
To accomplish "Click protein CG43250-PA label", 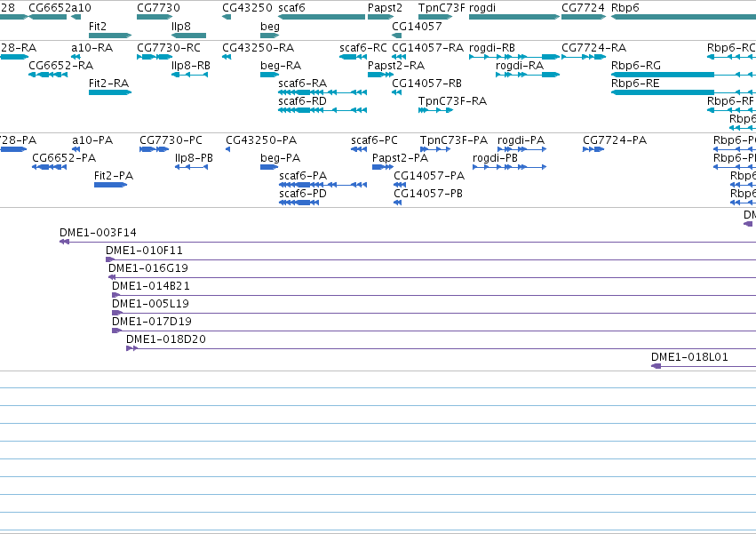I will click(x=261, y=140).
